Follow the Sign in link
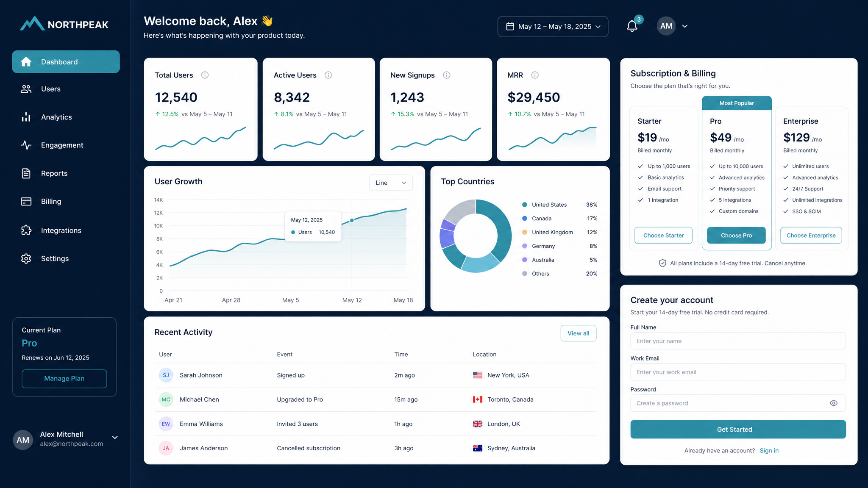 coord(769,451)
